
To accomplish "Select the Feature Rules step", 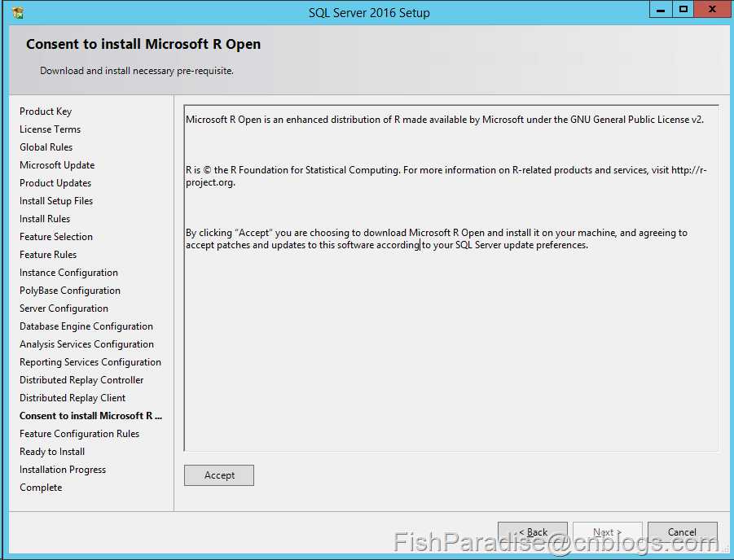I will point(48,255).
